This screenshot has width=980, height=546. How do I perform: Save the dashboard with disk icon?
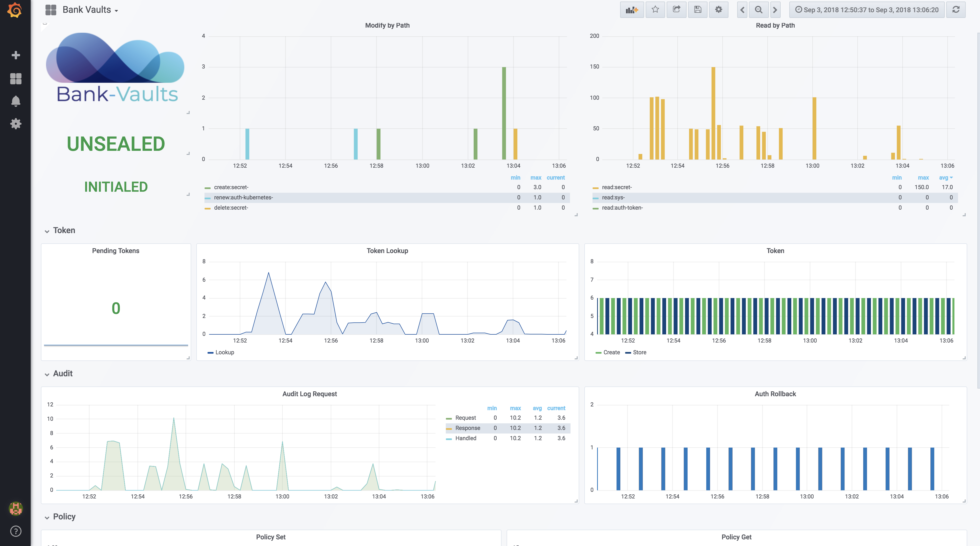(x=697, y=10)
